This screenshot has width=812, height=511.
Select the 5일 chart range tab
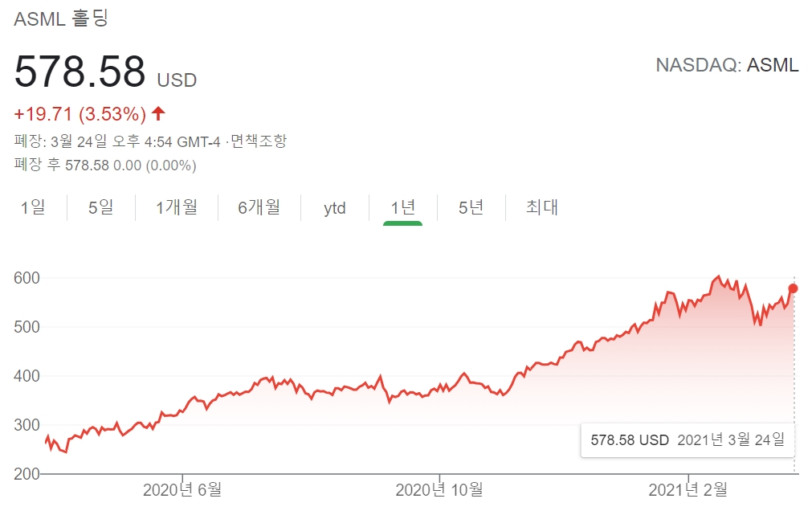101,207
